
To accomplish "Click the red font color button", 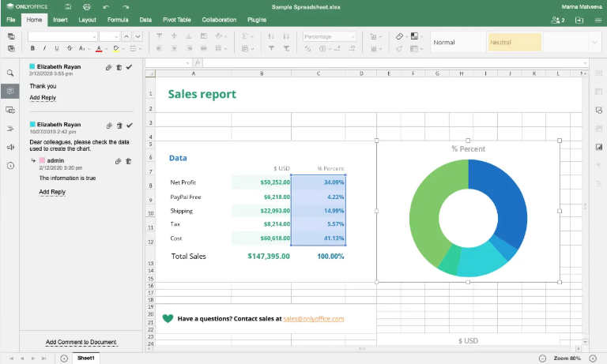I will click(x=99, y=48).
